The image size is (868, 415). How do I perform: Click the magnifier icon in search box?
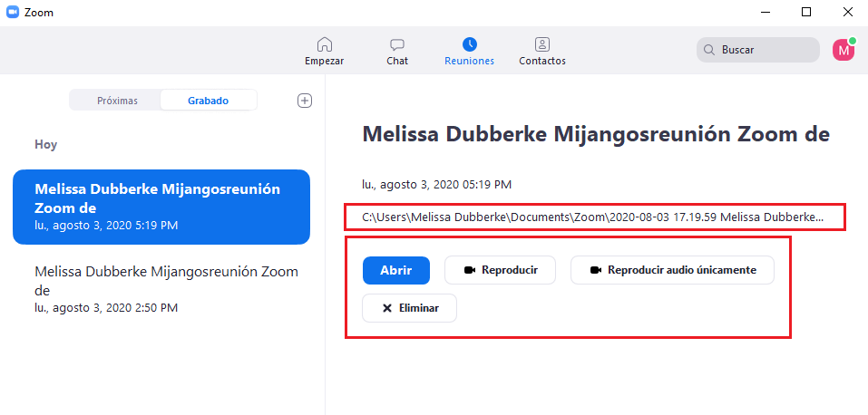[708, 50]
